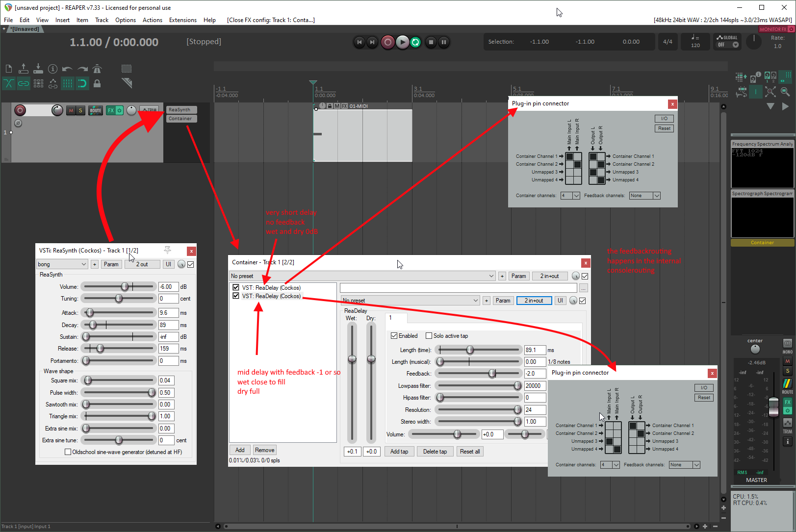This screenshot has height=532, width=796.
Task: Toggle envelope points move with items icon
Action: pos(53,83)
